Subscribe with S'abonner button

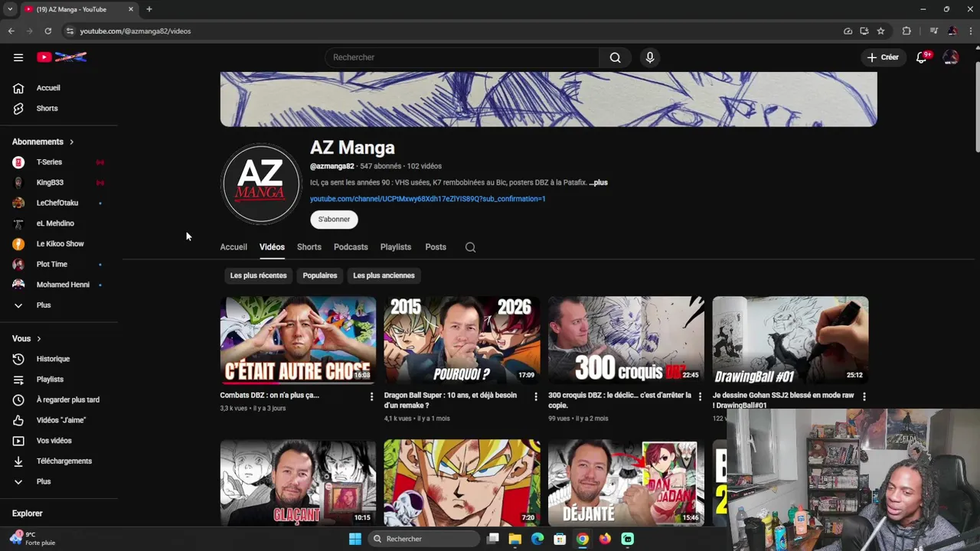pos(334,220)
